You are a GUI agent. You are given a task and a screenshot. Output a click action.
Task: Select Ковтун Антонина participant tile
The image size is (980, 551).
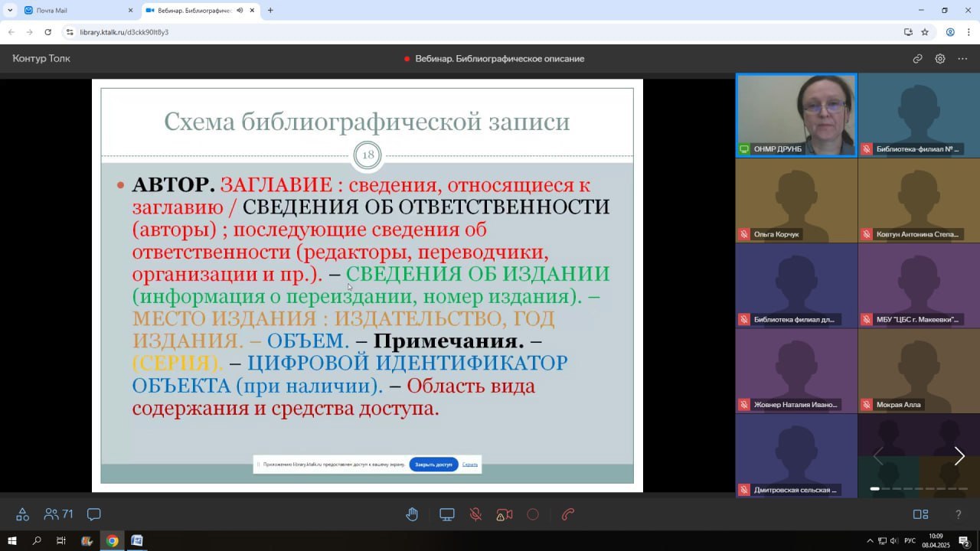tap(919, 201)
